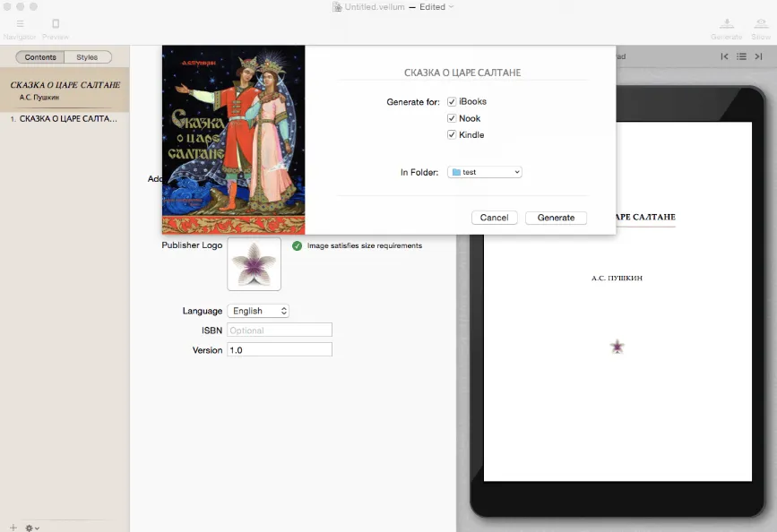Click the Generate button in dialog
The image size is (777, 532).
556,218
